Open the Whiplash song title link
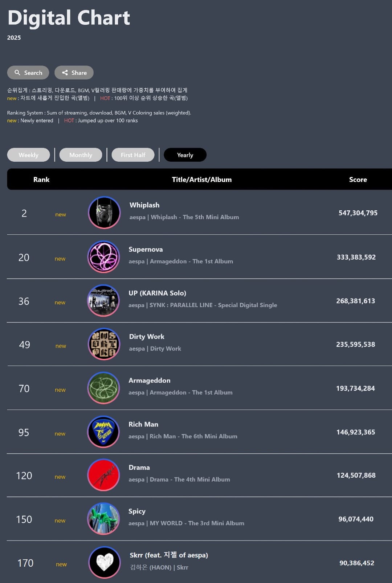 (144, 205)
